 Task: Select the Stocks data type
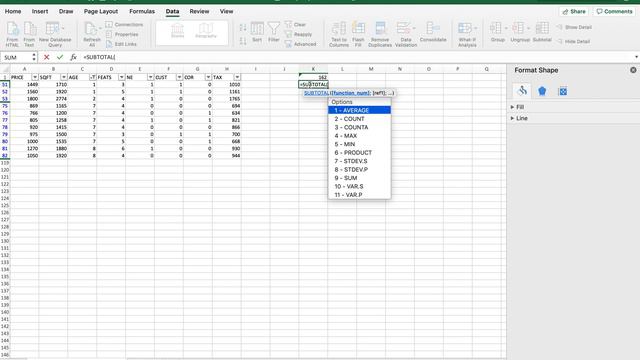[x=178, y=31]
